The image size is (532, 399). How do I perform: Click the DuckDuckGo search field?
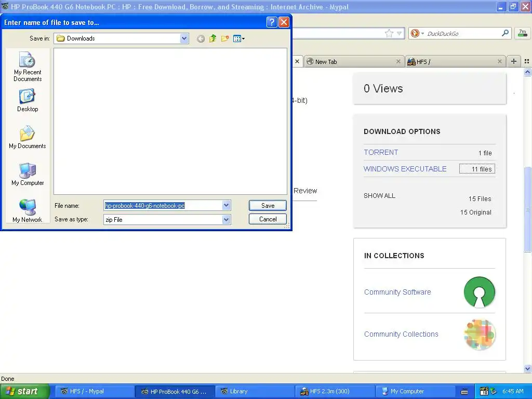[x=463, y=33]
